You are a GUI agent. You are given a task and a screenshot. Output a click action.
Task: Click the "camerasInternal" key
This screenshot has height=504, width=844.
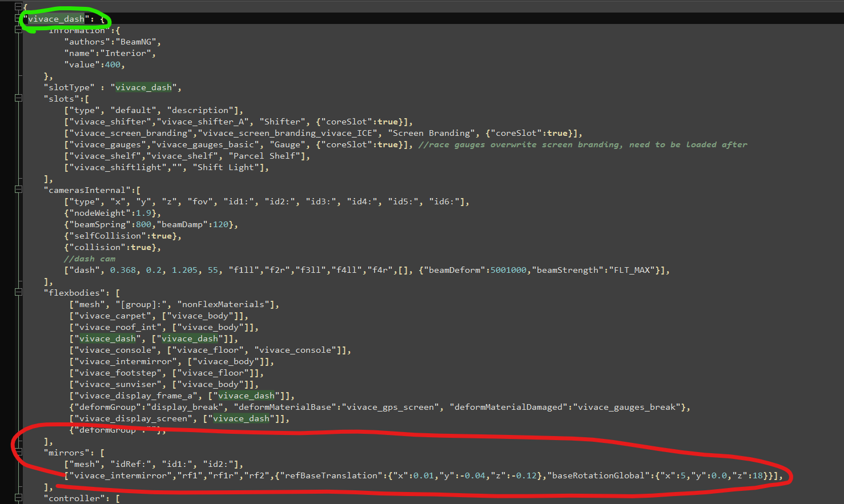87,190
